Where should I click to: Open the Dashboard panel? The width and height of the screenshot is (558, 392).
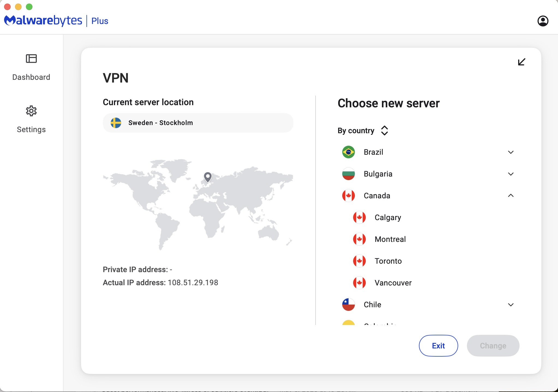(31, 68)
